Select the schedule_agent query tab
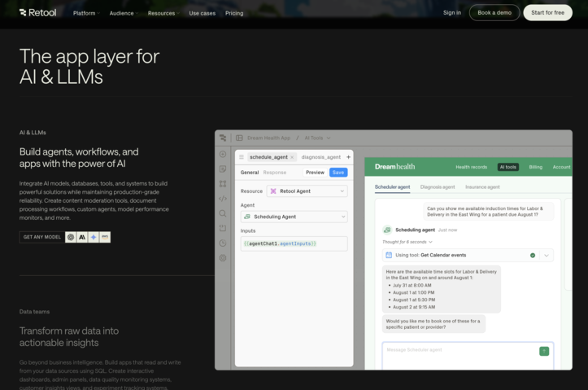588x390 pixels. (269, 157)
